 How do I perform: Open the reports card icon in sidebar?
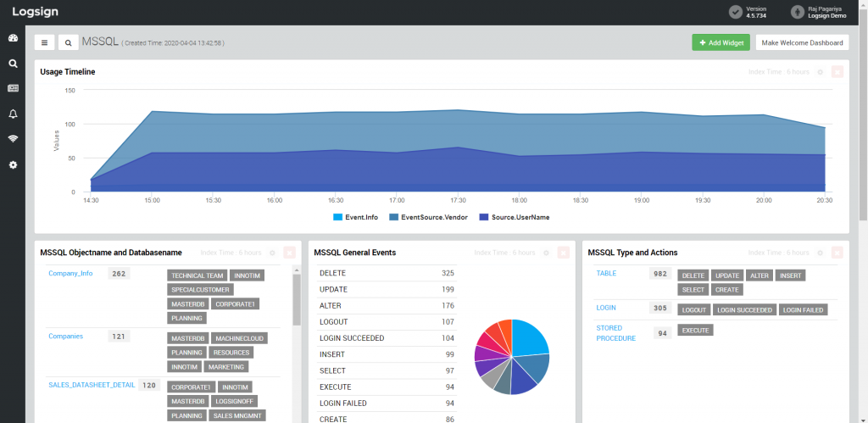13,88
